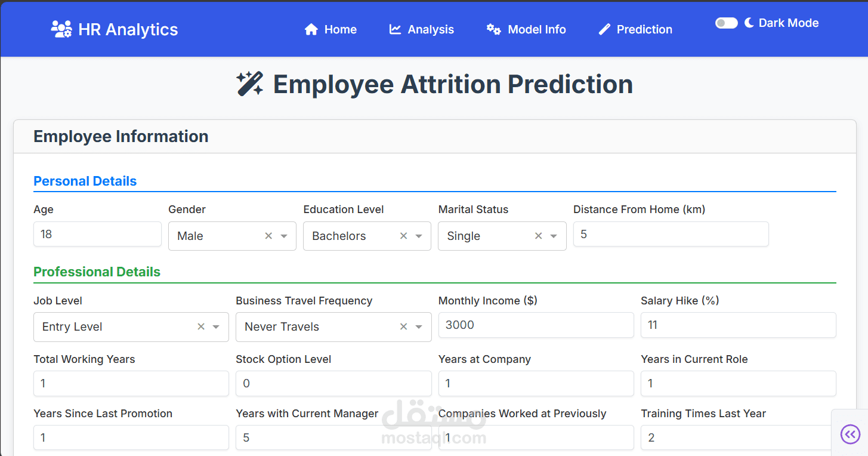Screen dimensions: 868x456
Task: Click the Prediction pencil icon
Action: tap(604, 29)
